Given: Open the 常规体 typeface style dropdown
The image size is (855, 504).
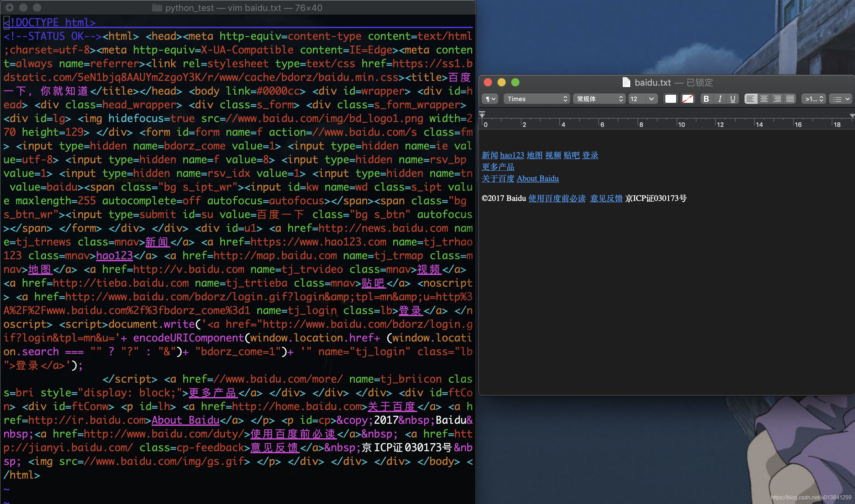Looking at the screenshot, I should [599, 99].
